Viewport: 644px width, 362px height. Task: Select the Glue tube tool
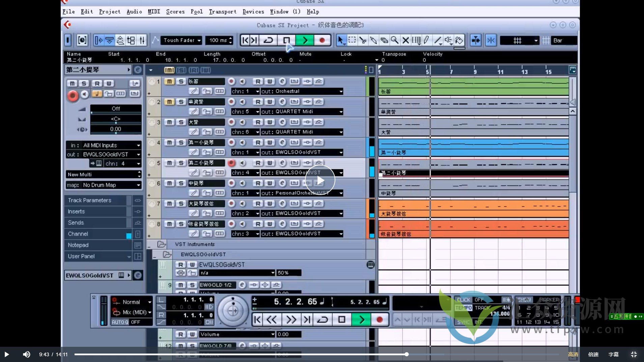373,40
